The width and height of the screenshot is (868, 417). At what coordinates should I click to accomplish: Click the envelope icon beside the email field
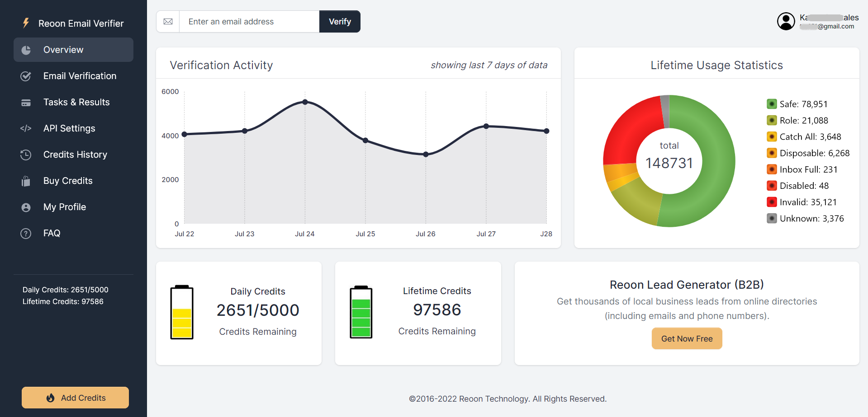point(168,21)
